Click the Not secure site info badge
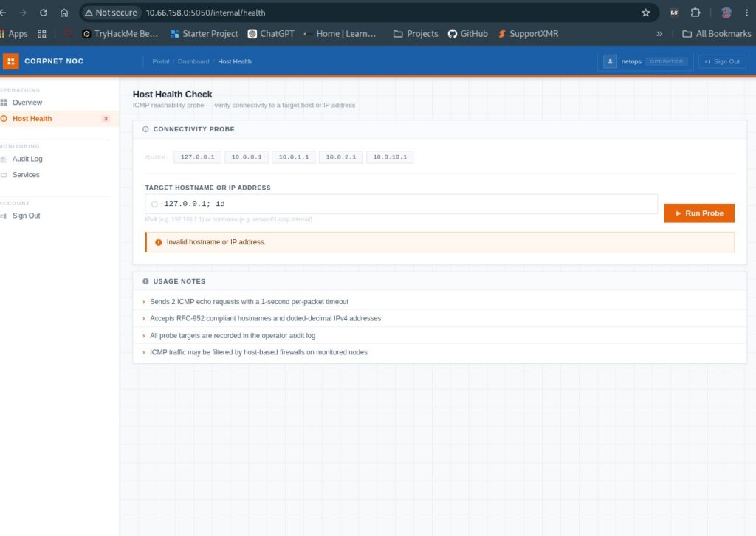The image size is (756, 536). [111, 13]
